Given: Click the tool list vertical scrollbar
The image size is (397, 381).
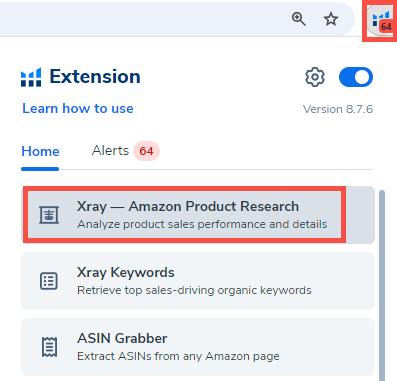Looking at the screenshot, I should pos(382,285).
